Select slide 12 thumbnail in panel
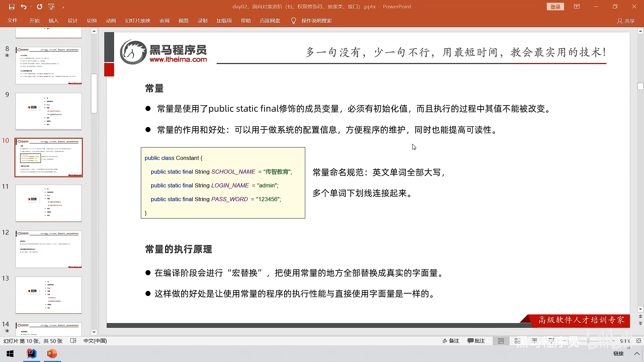 tap(49, 249)
